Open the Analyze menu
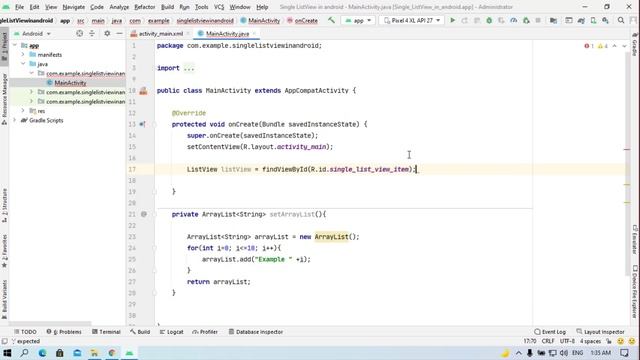 119,7
